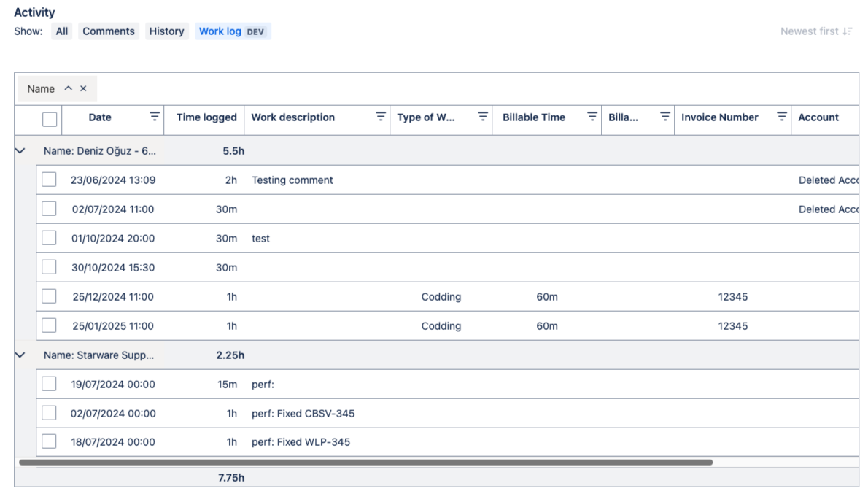
Task: Remove the Name grouping chip
Action: [83, 88]
